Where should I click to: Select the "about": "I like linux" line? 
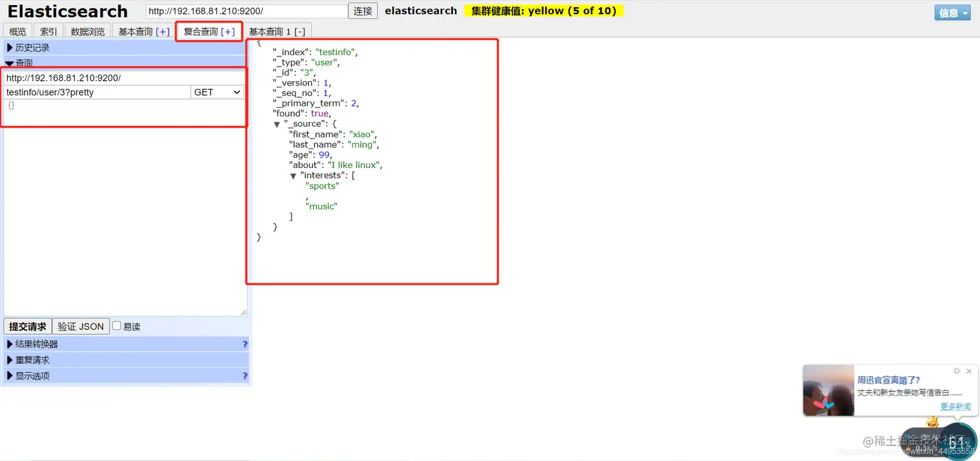click(x=336, y=165)
